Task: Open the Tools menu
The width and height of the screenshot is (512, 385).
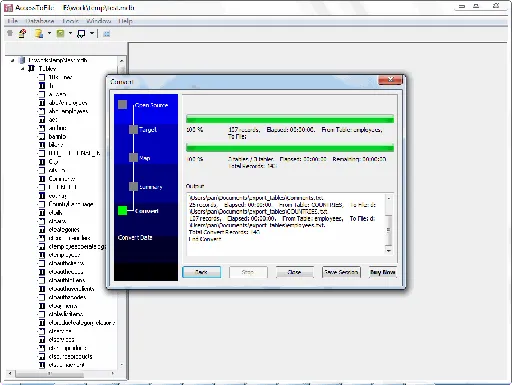Action: point(70,21)
